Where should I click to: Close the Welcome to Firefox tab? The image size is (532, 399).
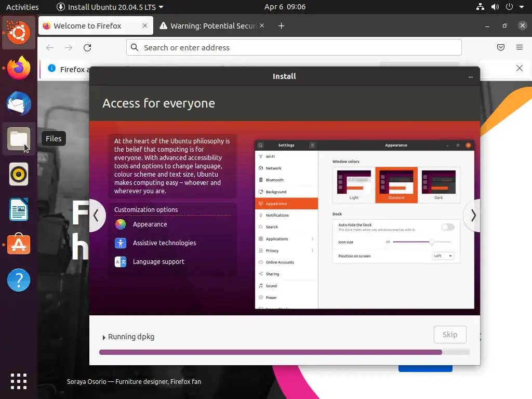[x=145, y=25]
